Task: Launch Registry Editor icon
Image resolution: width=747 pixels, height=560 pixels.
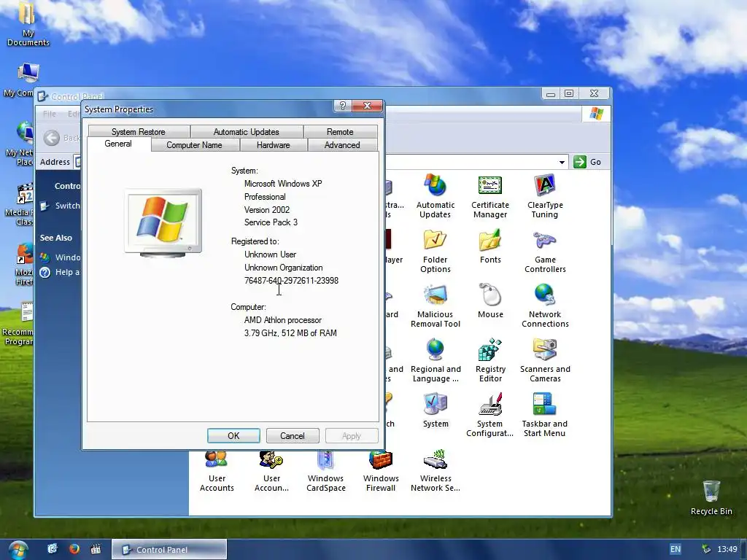Action: 490,360
